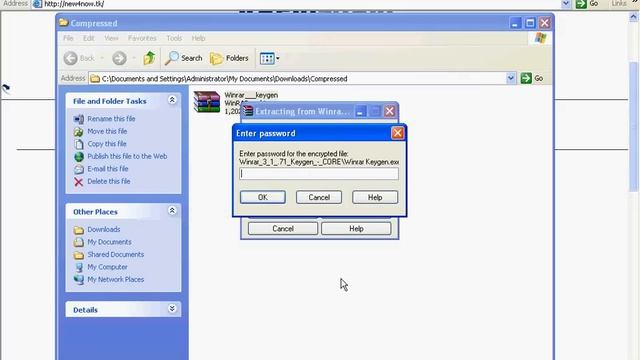Maximize the Compressed window
Viewport: 640px width, 360px height.
(530, 23)
